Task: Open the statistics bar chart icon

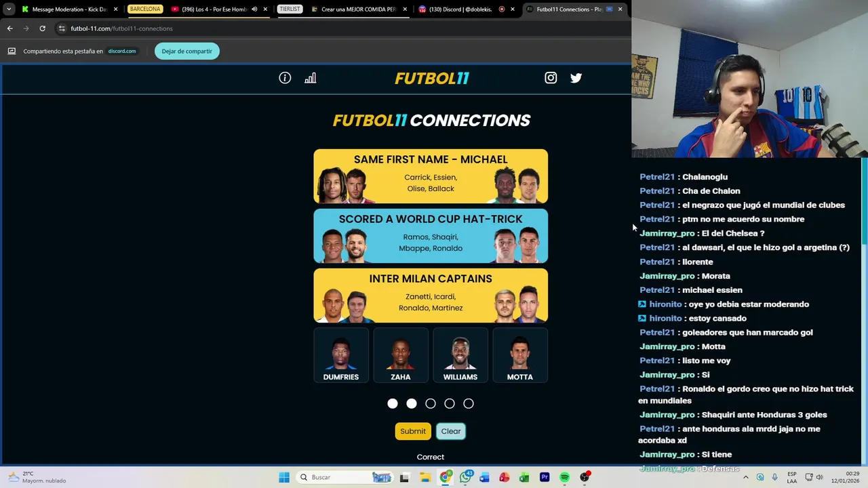Action: (x=311, y=78)
